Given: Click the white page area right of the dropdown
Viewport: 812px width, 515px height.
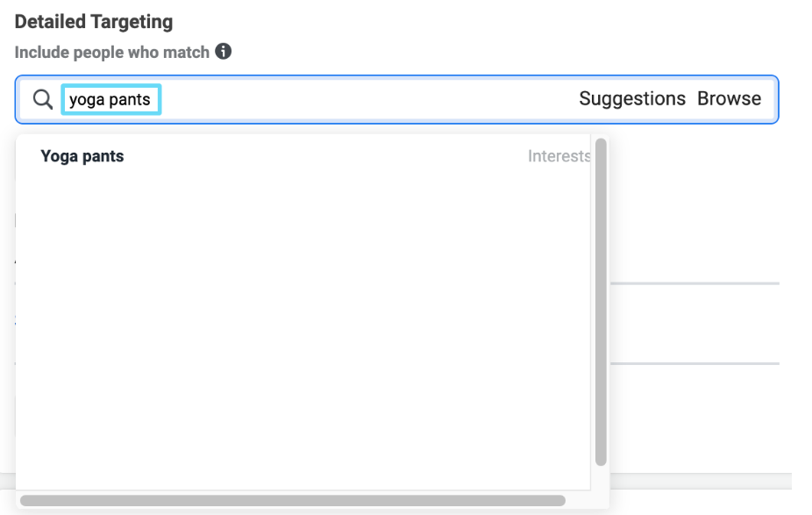Looking at the screenshot, I should click(x=695, y=207).
